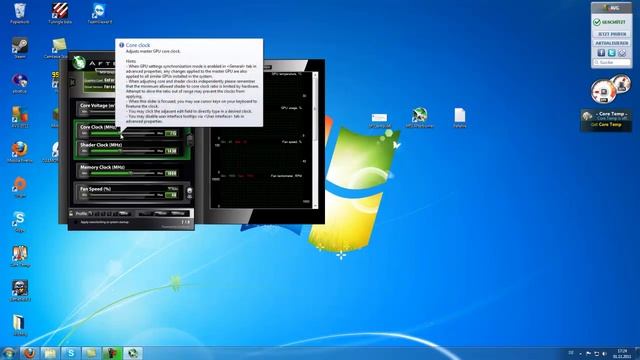The height and width of the screenshot is (360, 640).
Task: Open the Windows Start button
Action: 9,353
